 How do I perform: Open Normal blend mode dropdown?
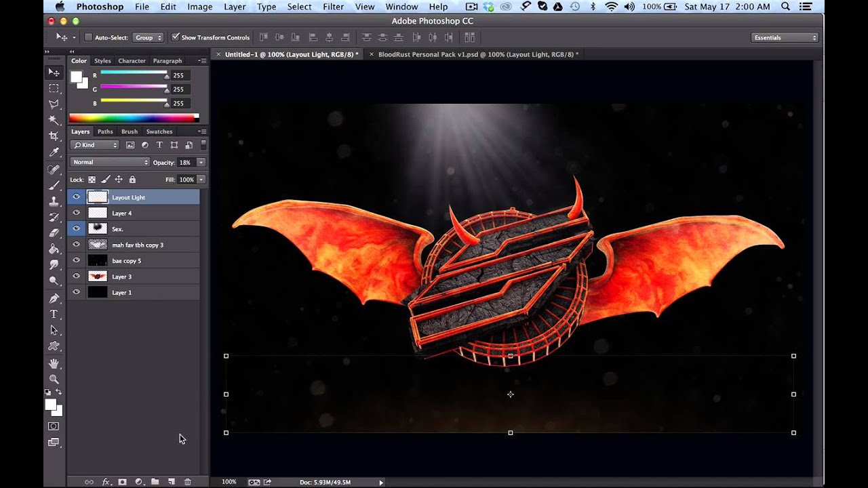pyautogui.click(x=110, y=162)
